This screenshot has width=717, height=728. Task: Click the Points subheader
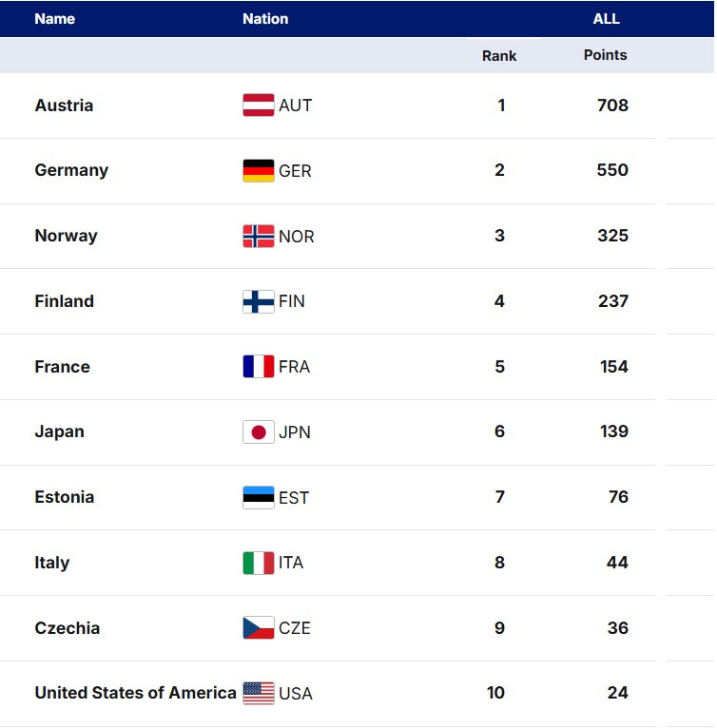(x=605, y=55)
